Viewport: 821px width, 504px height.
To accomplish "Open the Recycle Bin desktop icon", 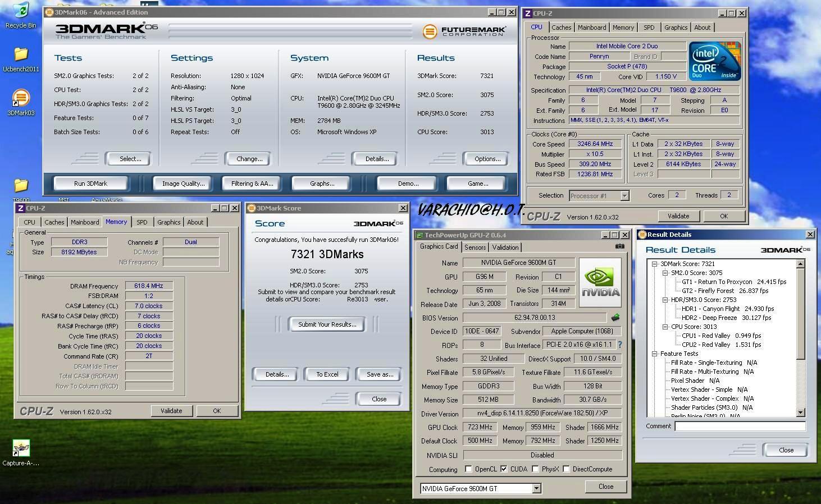I will tap(21, 15).
